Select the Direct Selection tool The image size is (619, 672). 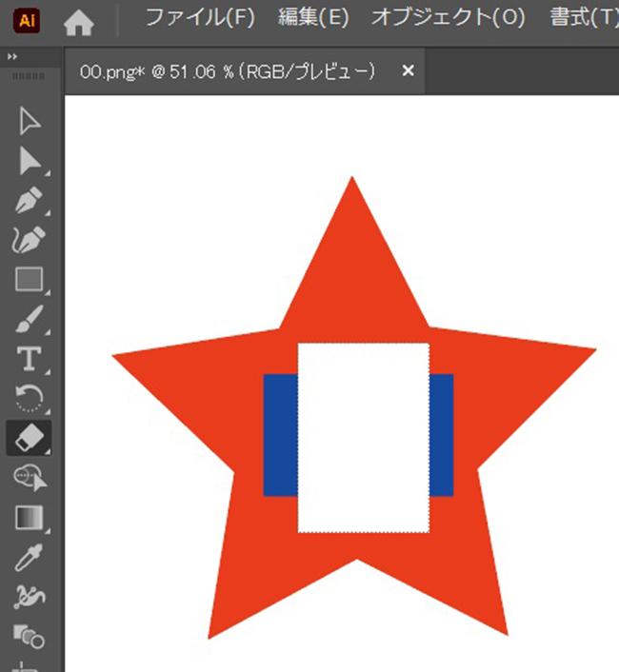click(x=30, y=161)
